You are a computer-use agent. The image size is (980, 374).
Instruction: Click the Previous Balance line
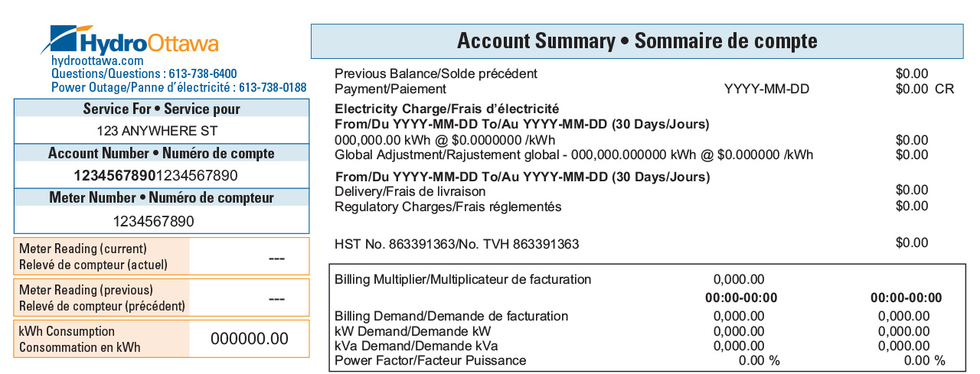[x=632, y=73]
